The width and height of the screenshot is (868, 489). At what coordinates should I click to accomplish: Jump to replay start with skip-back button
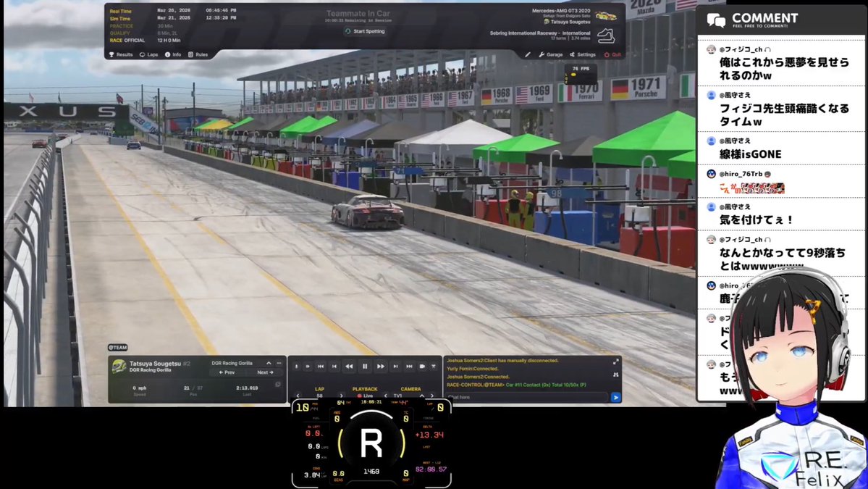pyautogui.click(x=321, y=367)
